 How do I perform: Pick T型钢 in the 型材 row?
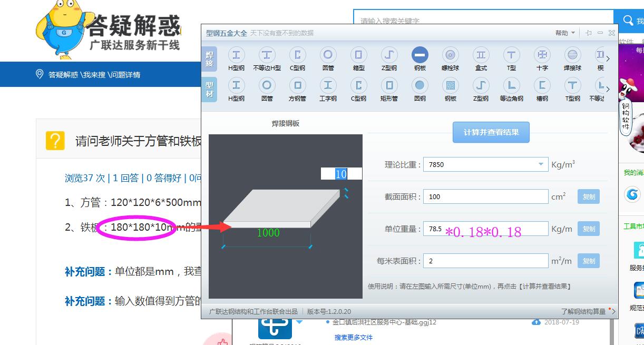pyautogui.click(x=572, y=89)
